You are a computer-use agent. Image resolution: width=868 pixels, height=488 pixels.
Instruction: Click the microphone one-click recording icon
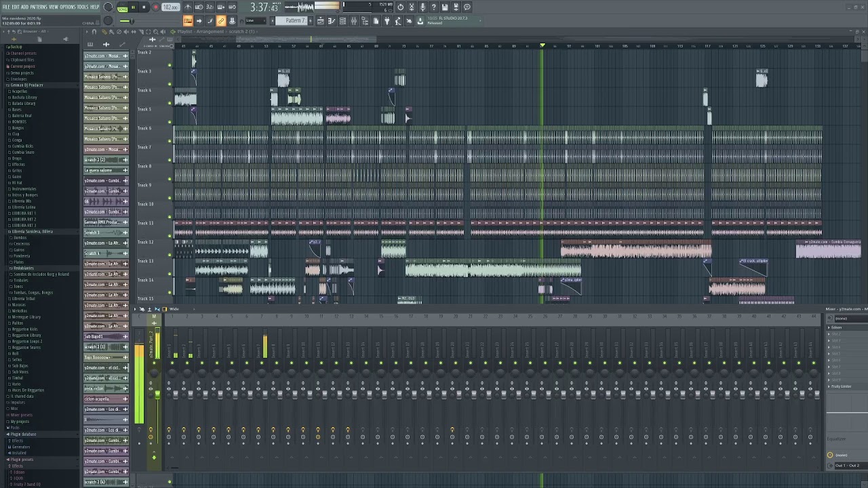click(x=422, y=7)
